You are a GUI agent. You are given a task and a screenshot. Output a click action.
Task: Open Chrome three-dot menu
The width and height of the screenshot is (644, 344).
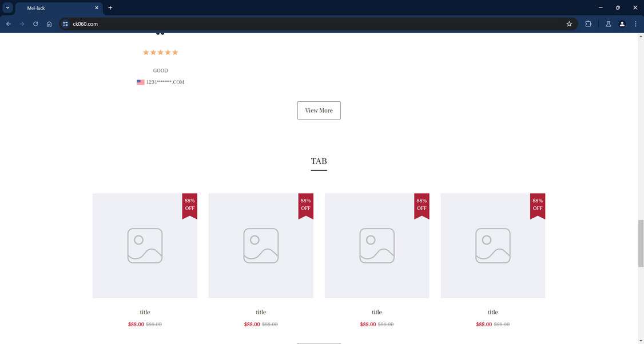click(x=635, y=24)
